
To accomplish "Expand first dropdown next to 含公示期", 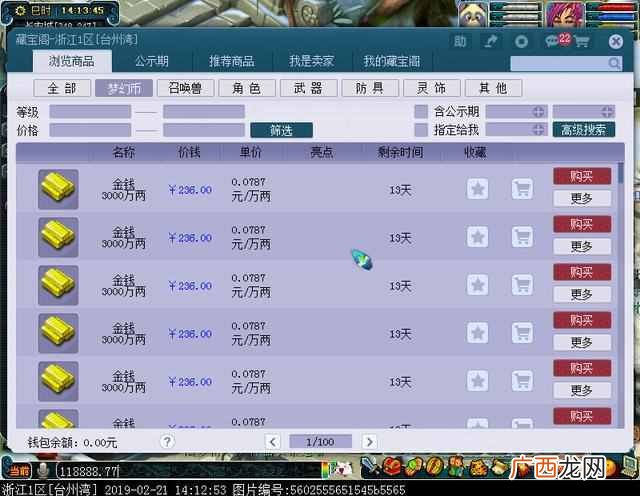I will click(x=516, y=111).
